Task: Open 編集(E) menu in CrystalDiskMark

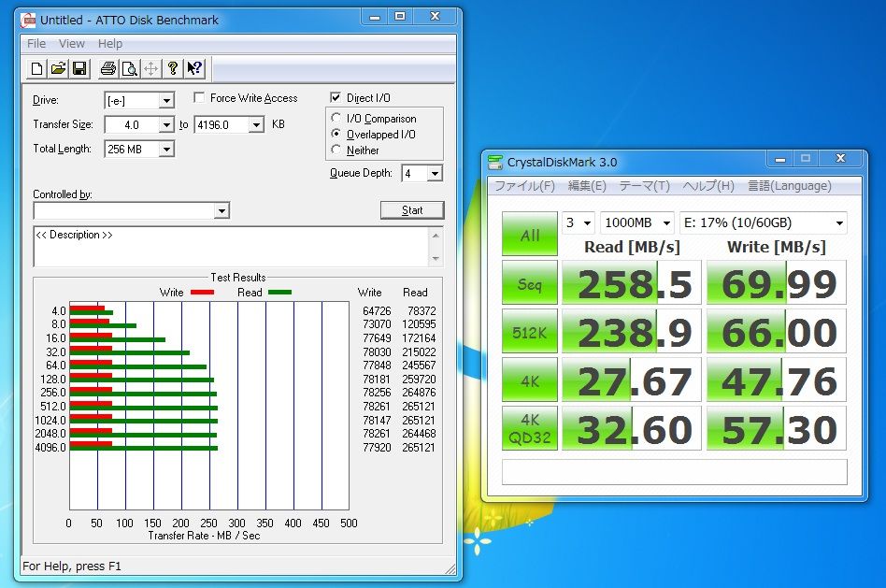Action: coord(587,186)
